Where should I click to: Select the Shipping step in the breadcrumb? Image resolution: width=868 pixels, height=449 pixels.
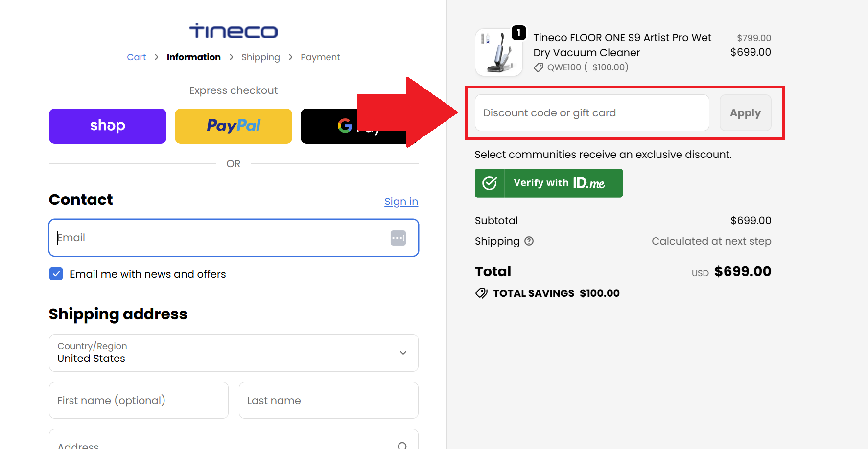pos(260,57)
